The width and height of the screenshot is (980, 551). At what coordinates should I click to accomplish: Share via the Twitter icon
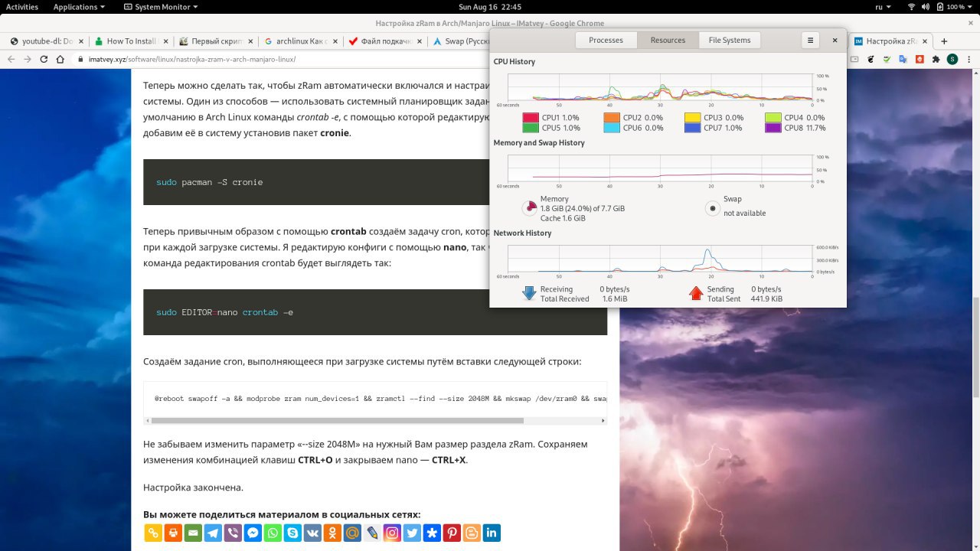pyautogui.click(x=412, y=533)
